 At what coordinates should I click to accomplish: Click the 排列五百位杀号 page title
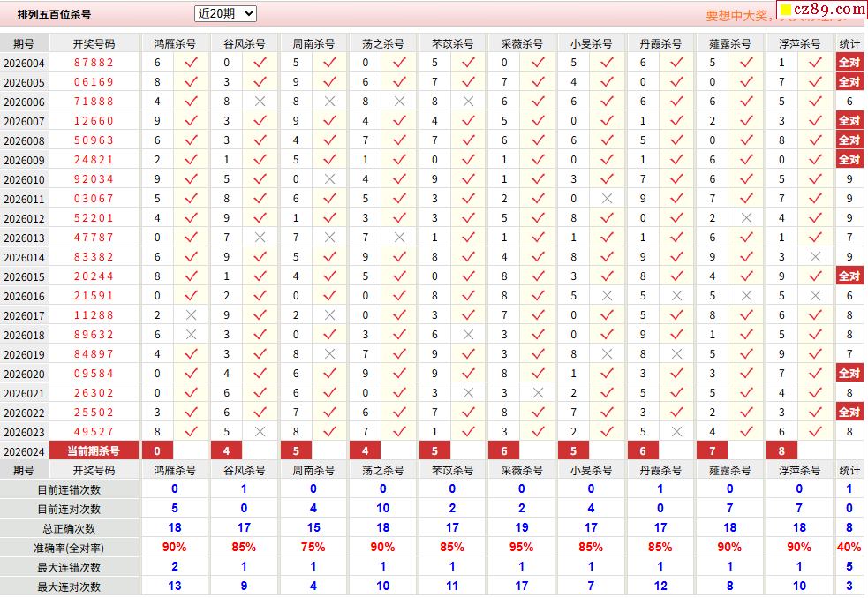click(x=54, y=14)
